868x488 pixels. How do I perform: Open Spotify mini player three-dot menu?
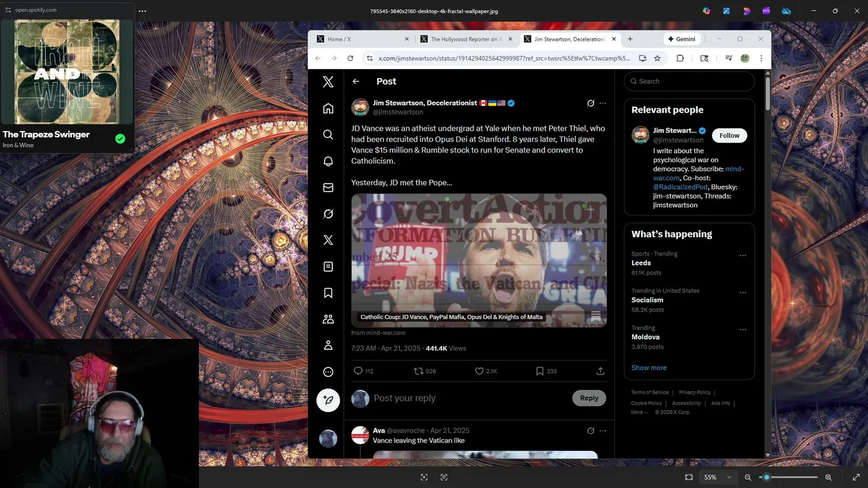pyautogui.click(x=142, y=11)
